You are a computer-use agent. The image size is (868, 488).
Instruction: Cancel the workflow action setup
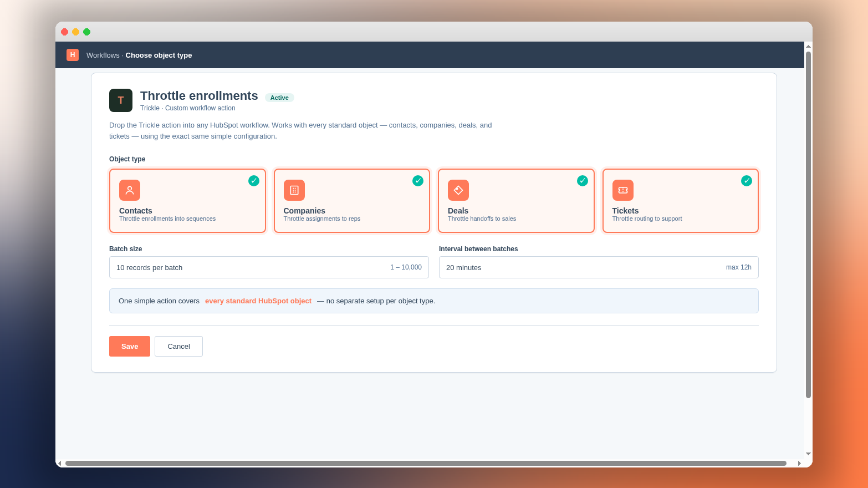[x=178, y=346]
